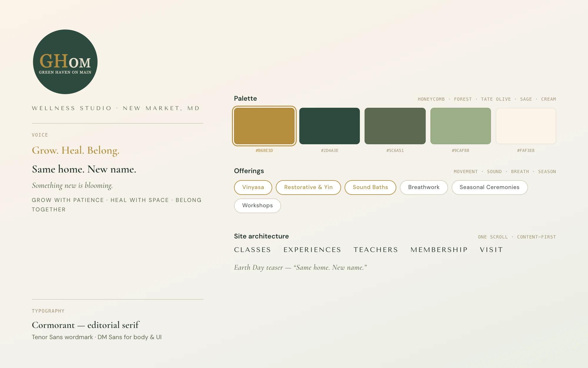The width and height of the screenshot is (588, 368).
Task: Click the hex label #B68E3D
Action: 264,150
